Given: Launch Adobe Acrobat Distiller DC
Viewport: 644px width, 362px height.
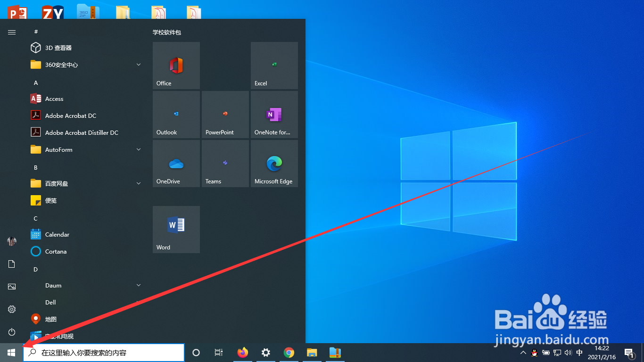Looking at the screenshot, I should (x=86, y=132).
